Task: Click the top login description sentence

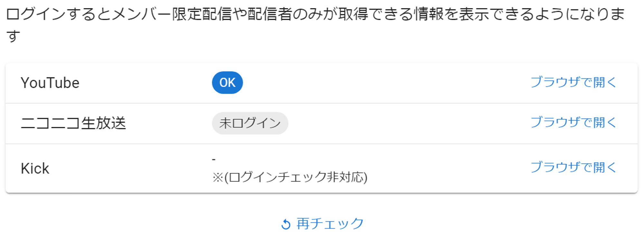Action: pyautogui.click(x=316, y=14)
